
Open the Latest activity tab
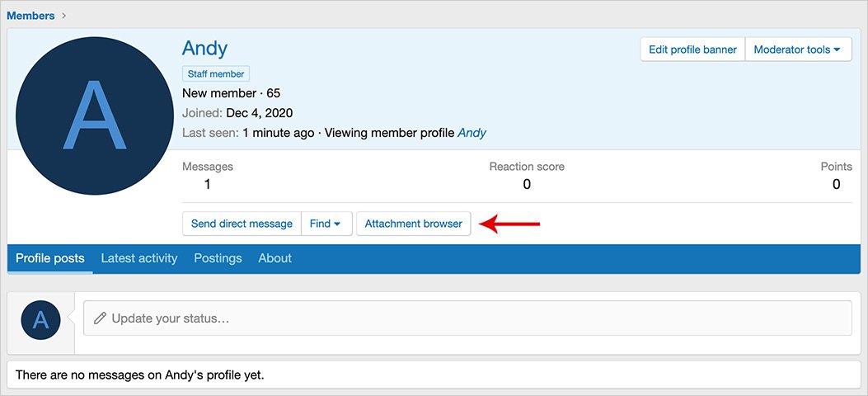[139, 258]
